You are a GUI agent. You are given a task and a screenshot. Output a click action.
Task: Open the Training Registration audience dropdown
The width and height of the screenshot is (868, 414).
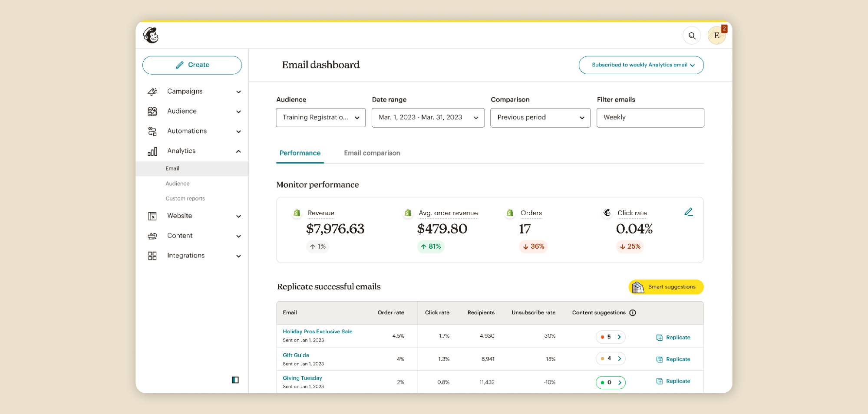tap(320, 117)
